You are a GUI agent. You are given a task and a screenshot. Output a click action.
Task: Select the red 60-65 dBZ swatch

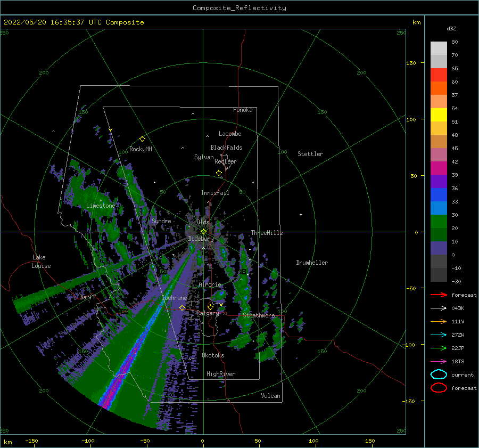[x=439, y=75]
